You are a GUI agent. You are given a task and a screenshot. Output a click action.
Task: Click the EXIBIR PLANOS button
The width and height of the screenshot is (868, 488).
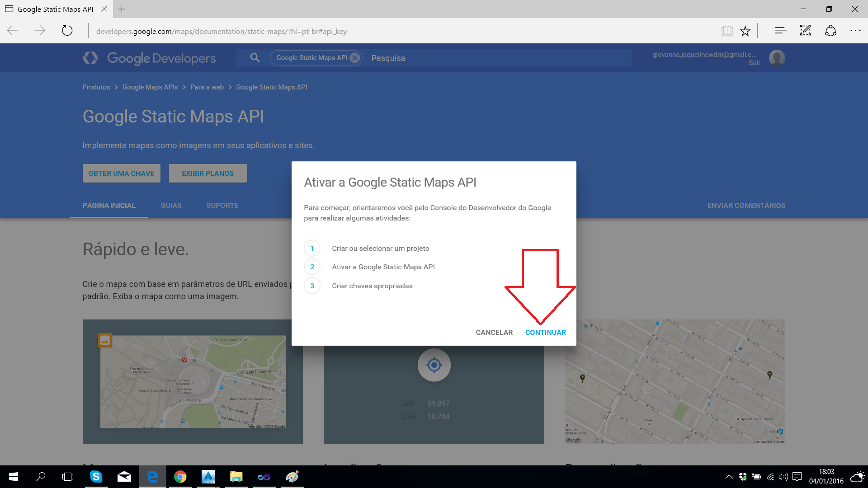(x=208, y=174)
